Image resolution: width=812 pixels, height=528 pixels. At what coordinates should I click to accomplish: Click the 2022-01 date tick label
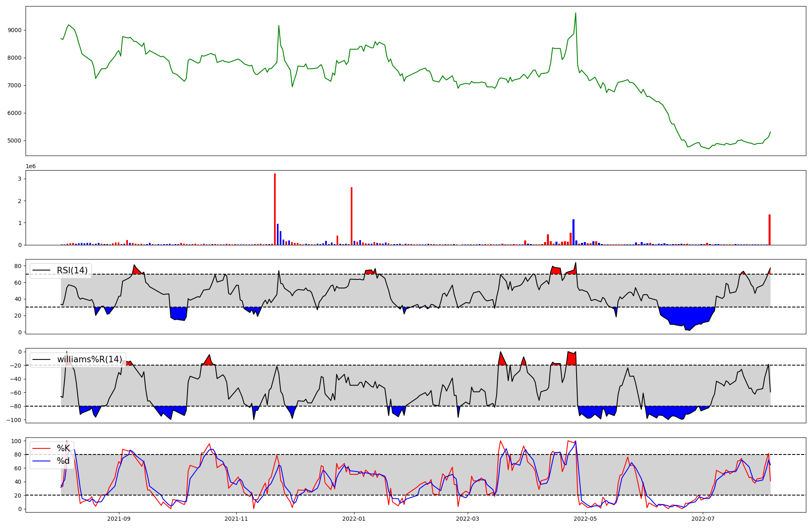(354, 519)
